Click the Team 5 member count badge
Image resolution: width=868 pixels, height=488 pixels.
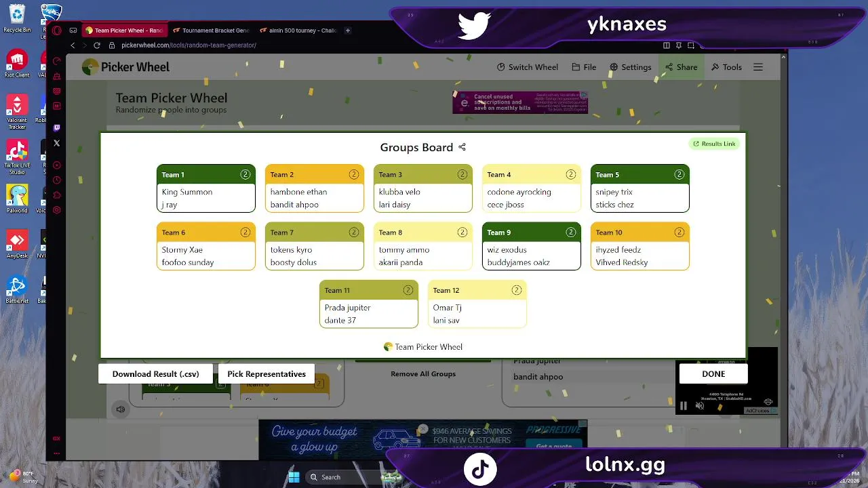[679, 174]
